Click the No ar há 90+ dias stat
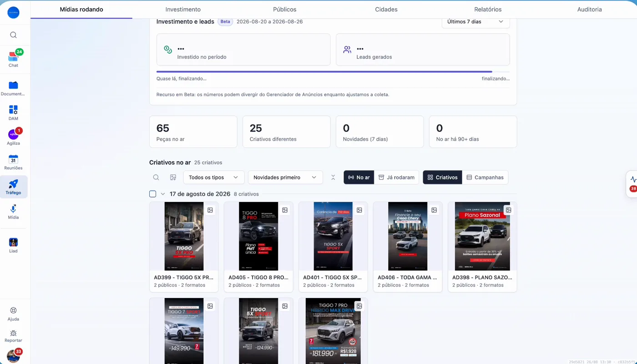Viewport: 637px width, 364px height. point(473,131)
